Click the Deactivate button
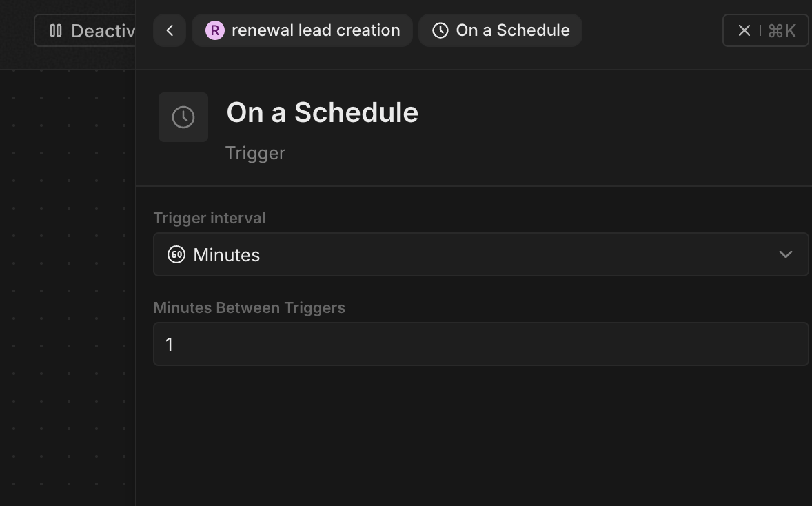 (85, 30)
